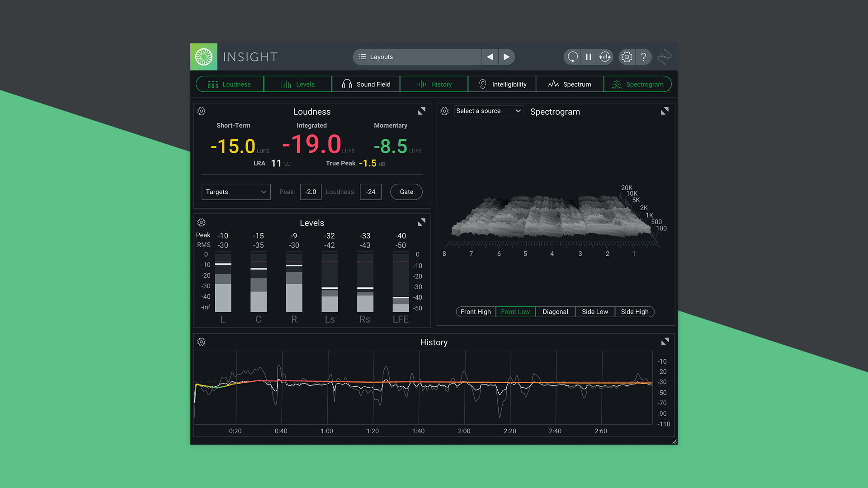This screenshot has width=868, height=488.
Task: Toggle the Sound Field module tab
Action: 366,84
